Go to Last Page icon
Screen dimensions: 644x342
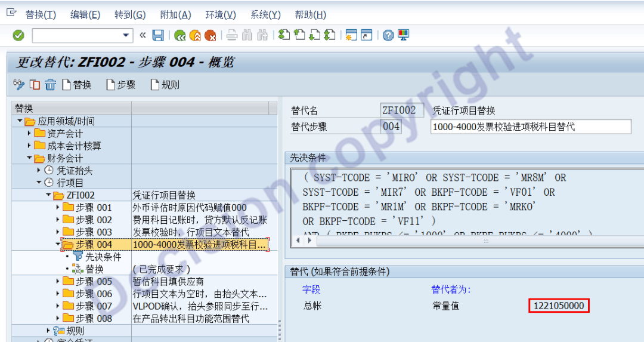[x=330, y=35]
